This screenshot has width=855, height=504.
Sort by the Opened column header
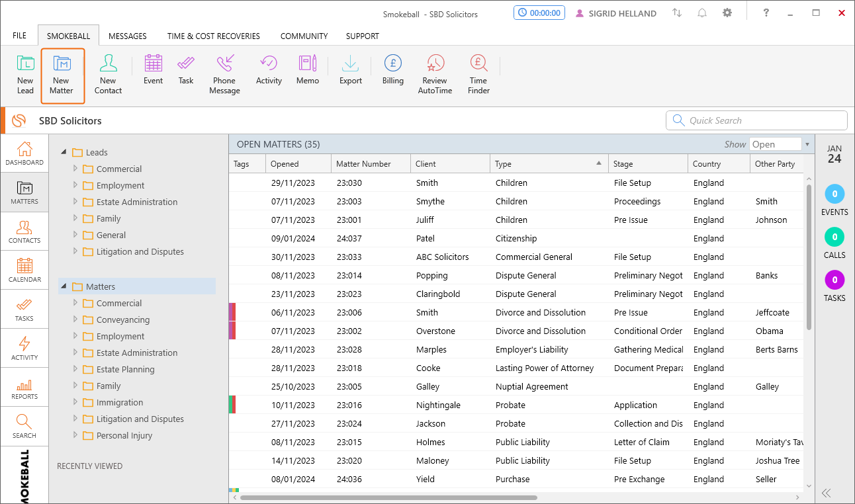(x=298, y=164)
